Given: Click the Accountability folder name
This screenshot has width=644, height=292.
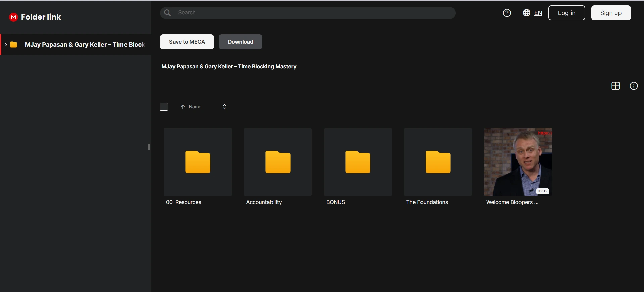Looking at the screenshot, I should pos(264,202).
